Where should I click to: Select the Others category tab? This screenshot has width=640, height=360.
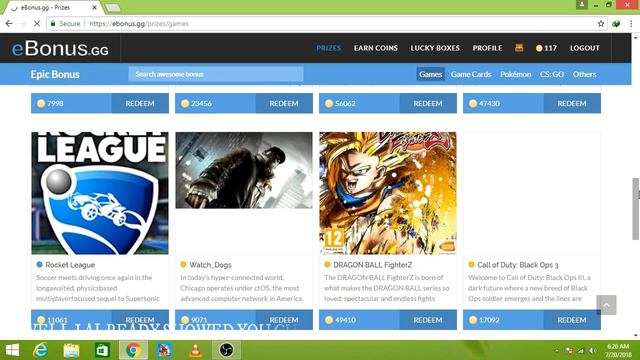[x=584, y=74]
